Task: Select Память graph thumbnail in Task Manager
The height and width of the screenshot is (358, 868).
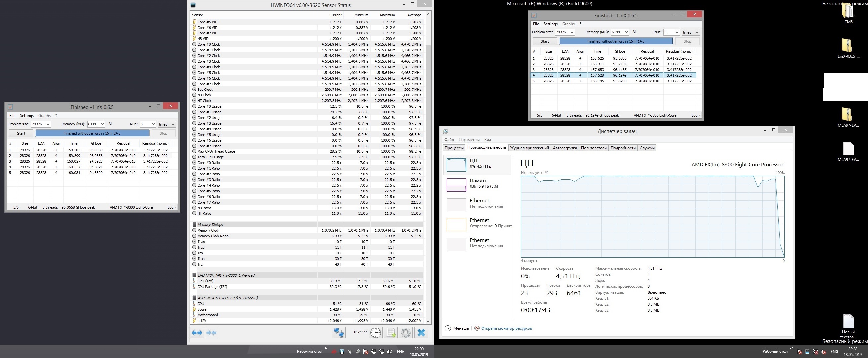Action: (456, 185)
